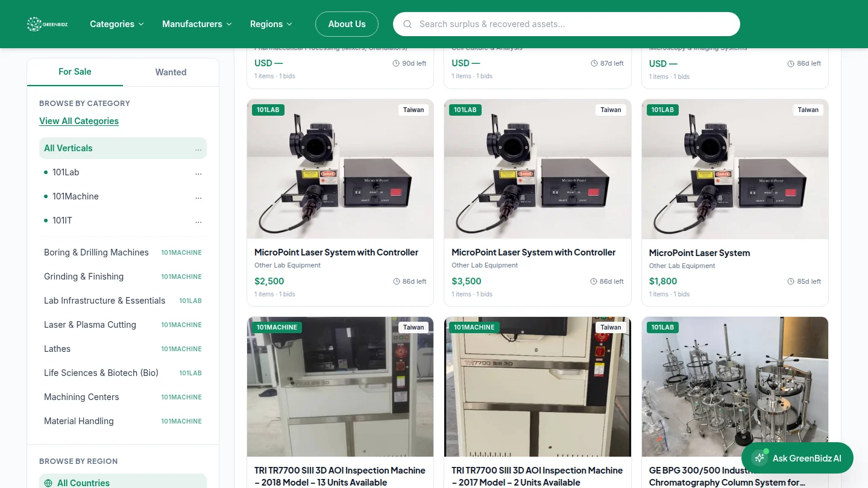This screenshot has width=868, height=488.
Task: Open the Lathes category
Action: point(123,349)
